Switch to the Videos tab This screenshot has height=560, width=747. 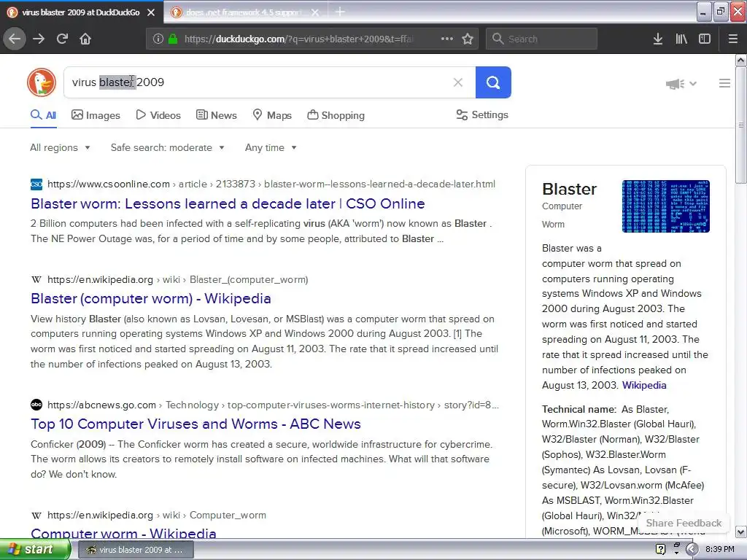pyautogui.click(x=158, y=115)
